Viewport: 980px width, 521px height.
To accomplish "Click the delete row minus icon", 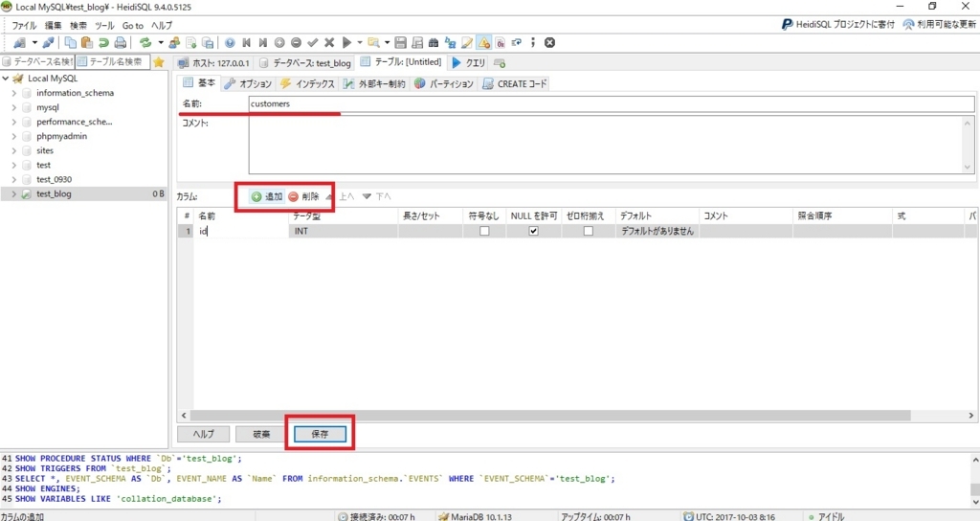I will (297, 42).
